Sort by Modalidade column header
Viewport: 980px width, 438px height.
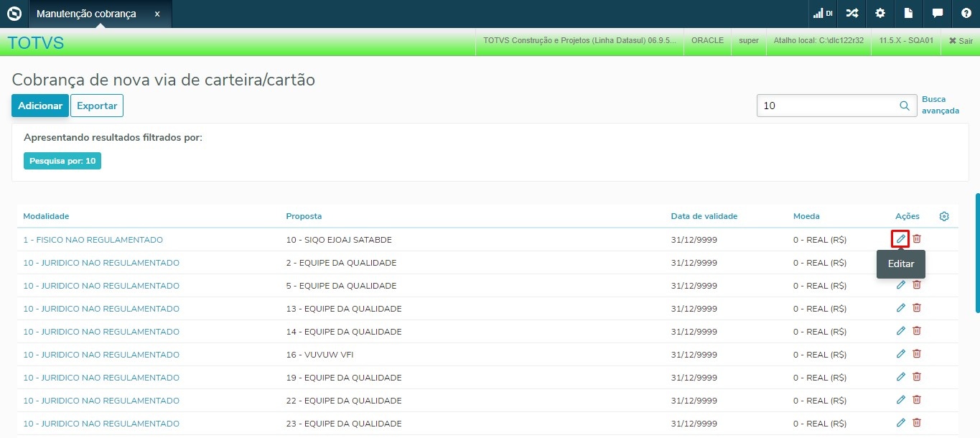(46, 216)
